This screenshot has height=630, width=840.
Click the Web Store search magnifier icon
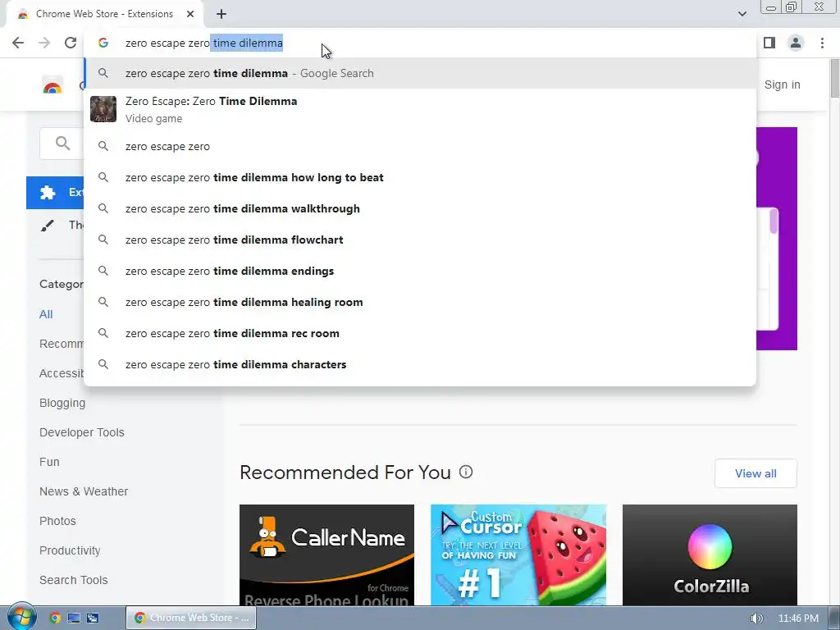click(x=62, y=143)
